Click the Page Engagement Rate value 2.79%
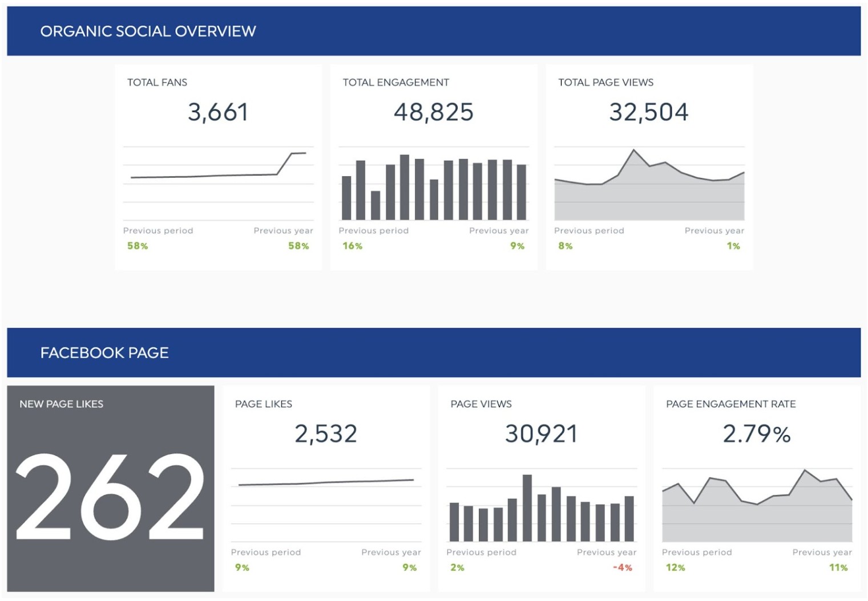Screen dimensions: 868x601 point(757,434)
